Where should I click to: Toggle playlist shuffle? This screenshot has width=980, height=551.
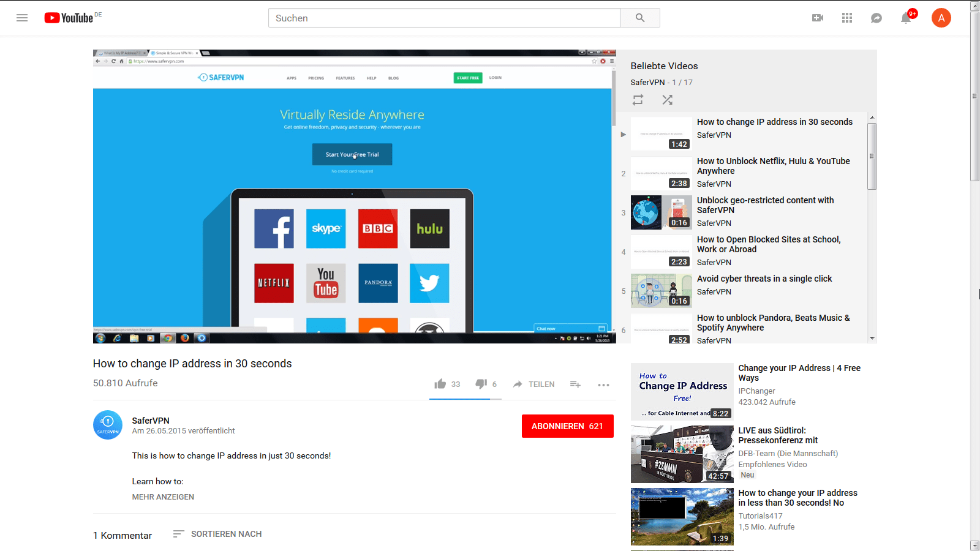tap(667, 99)
